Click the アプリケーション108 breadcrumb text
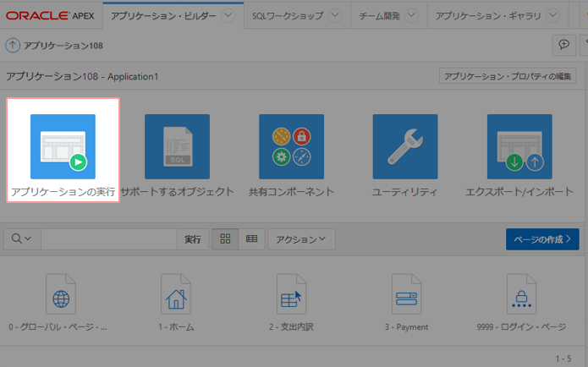The image size is (588, 367). coord(63,46)
